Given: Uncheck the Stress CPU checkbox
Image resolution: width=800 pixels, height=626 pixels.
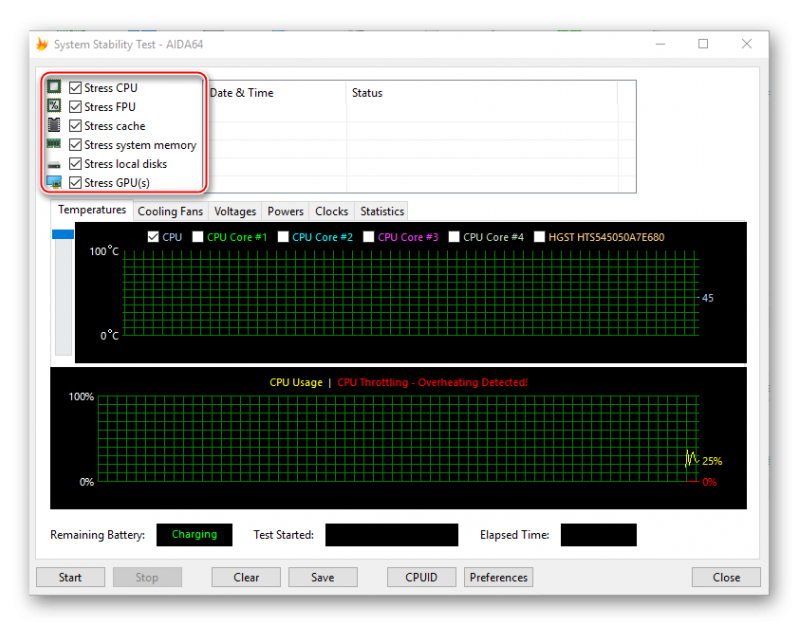Looking at the screenshot, I should (x=75, y=88).
